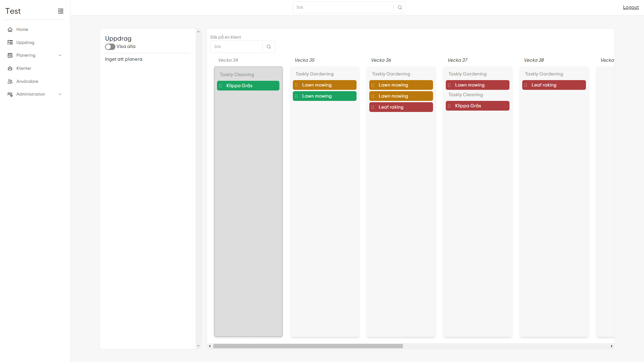Expand the Planering submenu chevron
Image resolution: width=644 pixels, height=362 pixels.
tap(60, 55)
